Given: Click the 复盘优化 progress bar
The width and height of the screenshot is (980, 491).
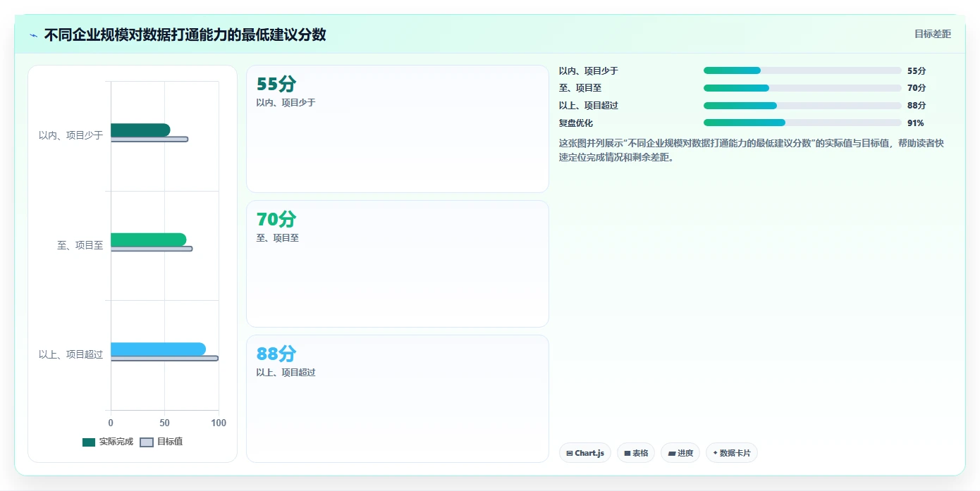Looking at the screenshot, I should [x=802, y=123].
